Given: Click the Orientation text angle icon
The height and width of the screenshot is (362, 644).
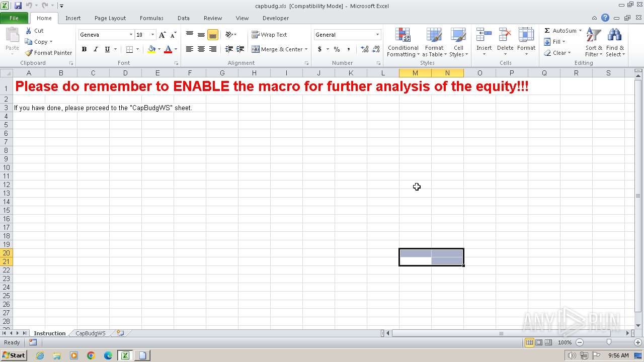Looking at the screenshot, I should [x=229, y=35].
